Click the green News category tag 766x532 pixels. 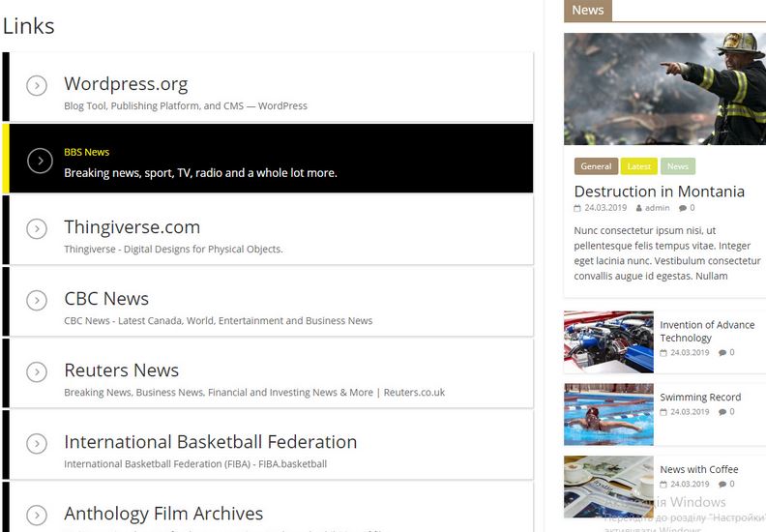pyautogui.click(x=678, y=166)
